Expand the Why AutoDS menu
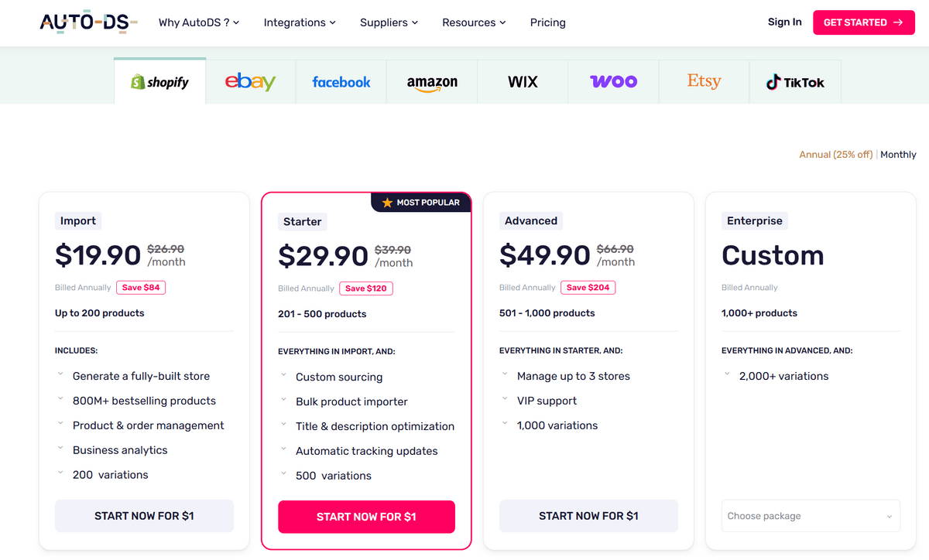This screenshot has width=929, height=560. (199, 22)
